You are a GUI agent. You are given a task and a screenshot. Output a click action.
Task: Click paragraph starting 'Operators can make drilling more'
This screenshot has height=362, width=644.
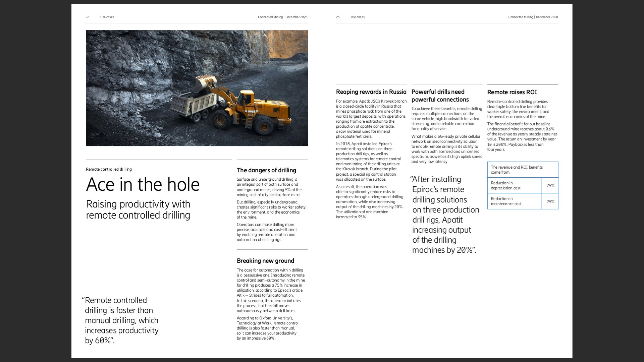267,232
